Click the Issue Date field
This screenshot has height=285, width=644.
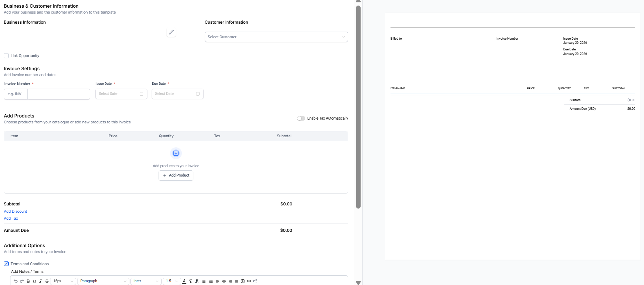(121, 94)
